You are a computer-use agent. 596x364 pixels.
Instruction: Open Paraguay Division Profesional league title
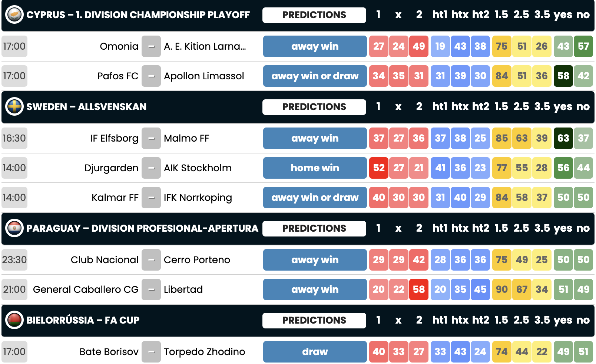point(142,228)
